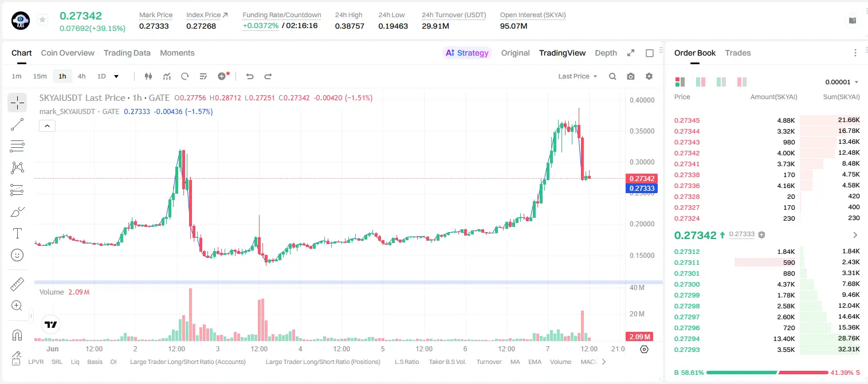Screen dimensions: 868x384
Task: Select the trend line drawing tool
Action: [x=17, y=124]
